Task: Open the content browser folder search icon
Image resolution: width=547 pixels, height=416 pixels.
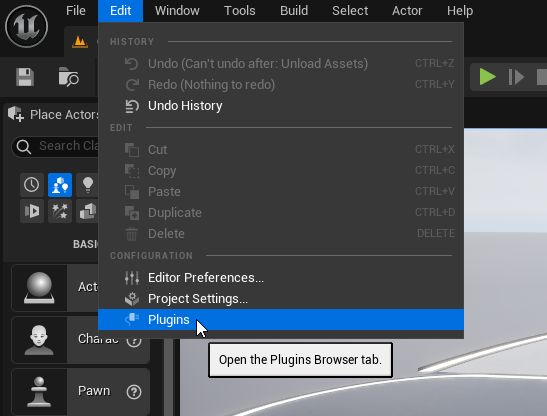Action: point(68,76)
